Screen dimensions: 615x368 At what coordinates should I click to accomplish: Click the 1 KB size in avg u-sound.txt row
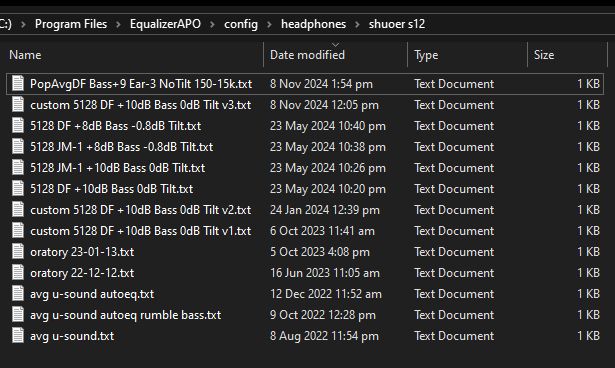tap(588, 336)
